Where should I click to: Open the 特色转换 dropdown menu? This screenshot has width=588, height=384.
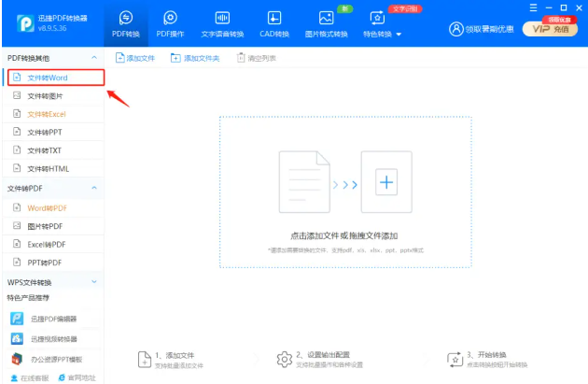tap(382, 24)
